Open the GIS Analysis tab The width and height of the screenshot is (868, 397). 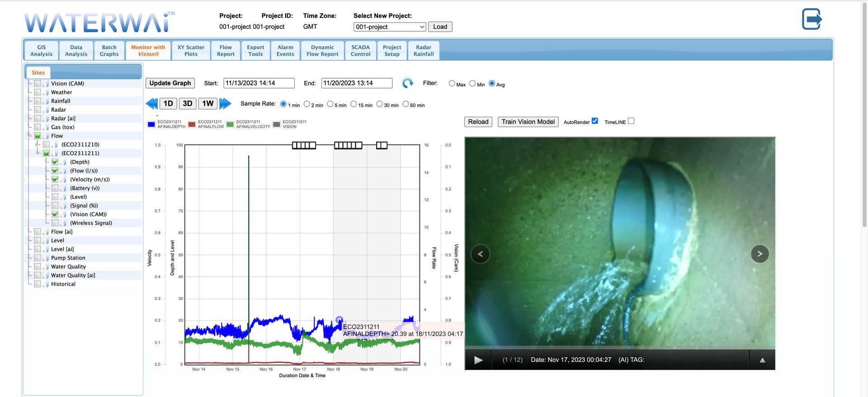tap(41, 51)
